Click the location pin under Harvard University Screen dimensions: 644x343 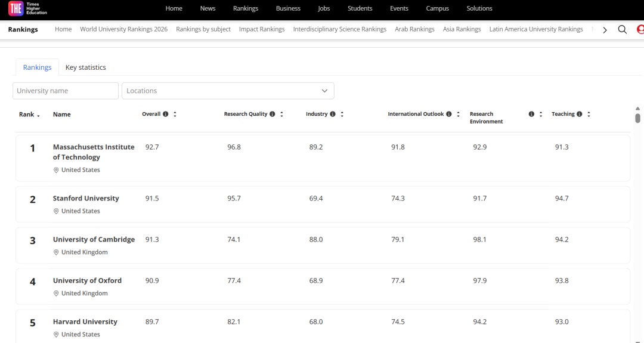coord(56,335)
